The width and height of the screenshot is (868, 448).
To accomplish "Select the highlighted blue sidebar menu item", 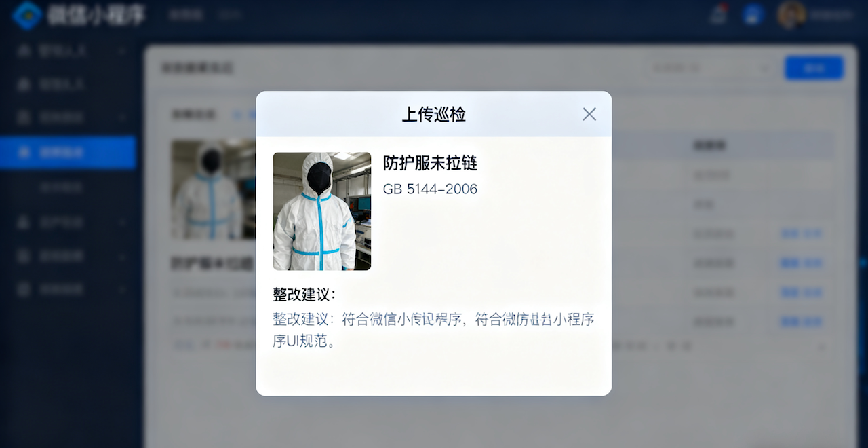I will tap(68, 152).
